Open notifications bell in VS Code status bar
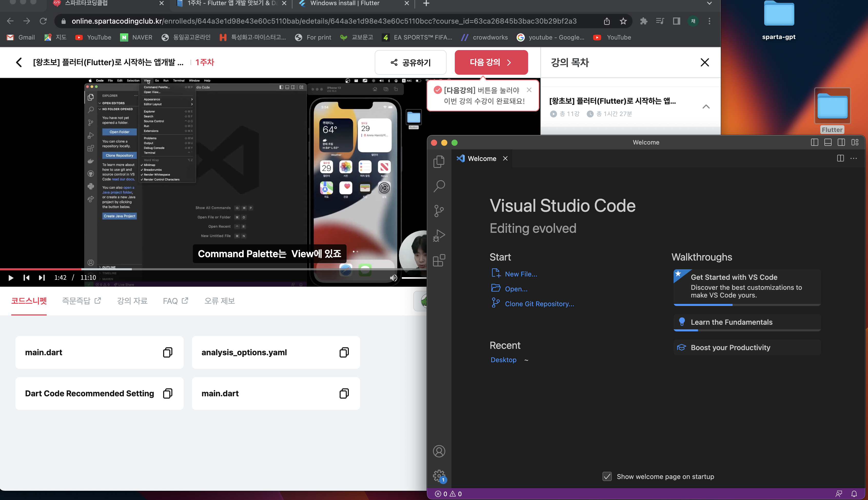 coord(854,494)
